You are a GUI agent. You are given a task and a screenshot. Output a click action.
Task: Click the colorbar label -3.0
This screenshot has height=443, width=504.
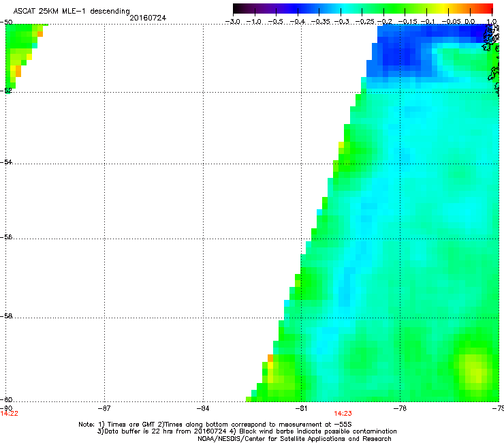pos(232,22)
